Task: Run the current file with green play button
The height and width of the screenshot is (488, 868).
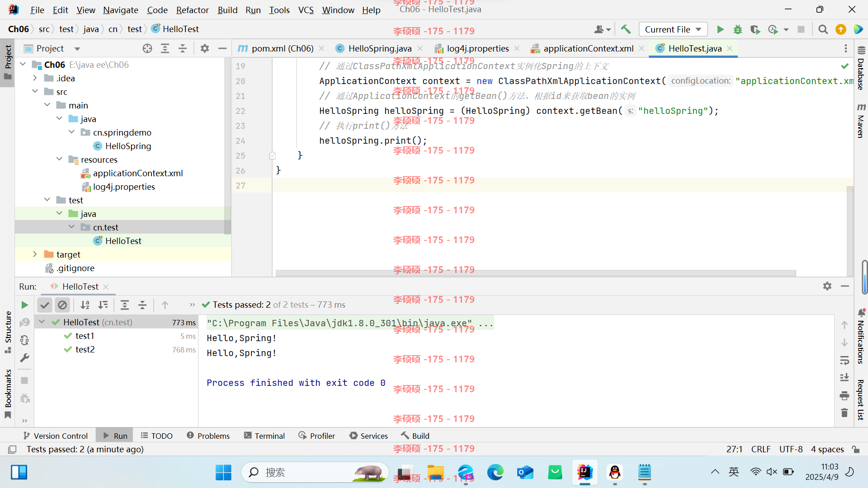Action: click(x=720, y=29)
